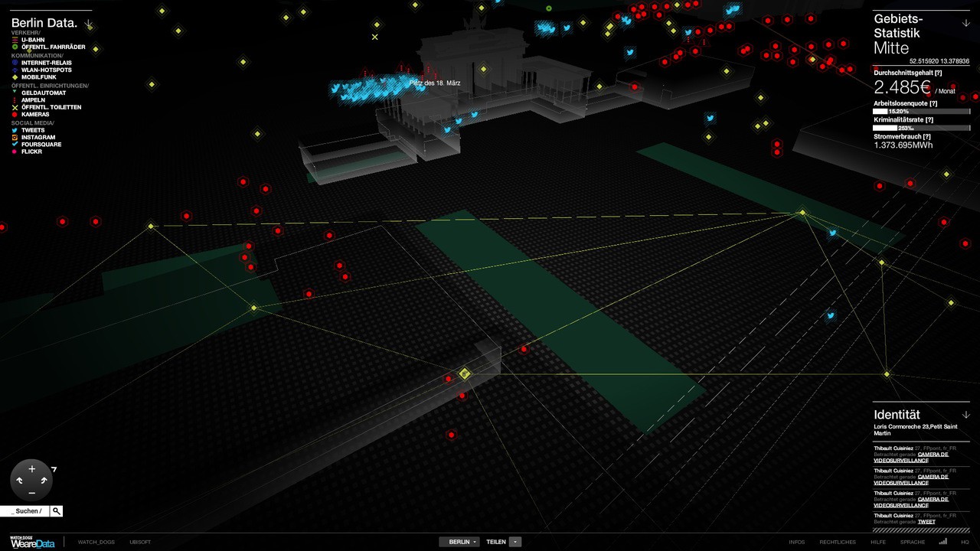Zoom out with the minus control
The height and width of the screenshot is (551, 980).
[31, 493]
